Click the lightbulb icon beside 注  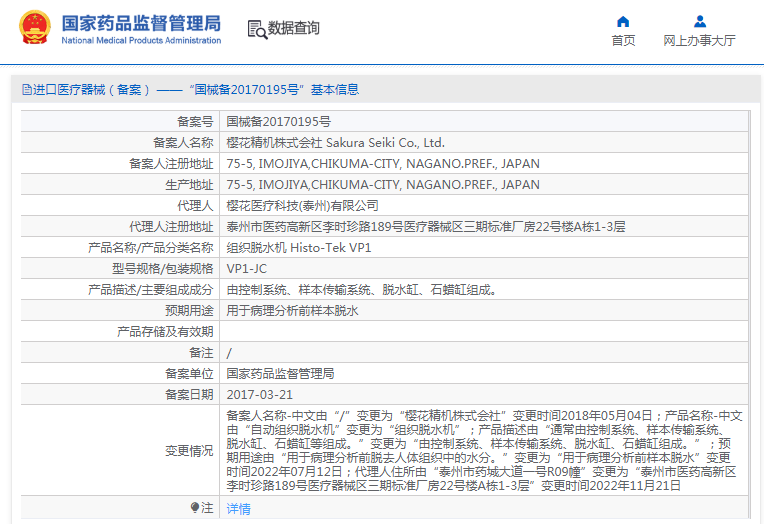pyautogui.click(x=196, y=508)
